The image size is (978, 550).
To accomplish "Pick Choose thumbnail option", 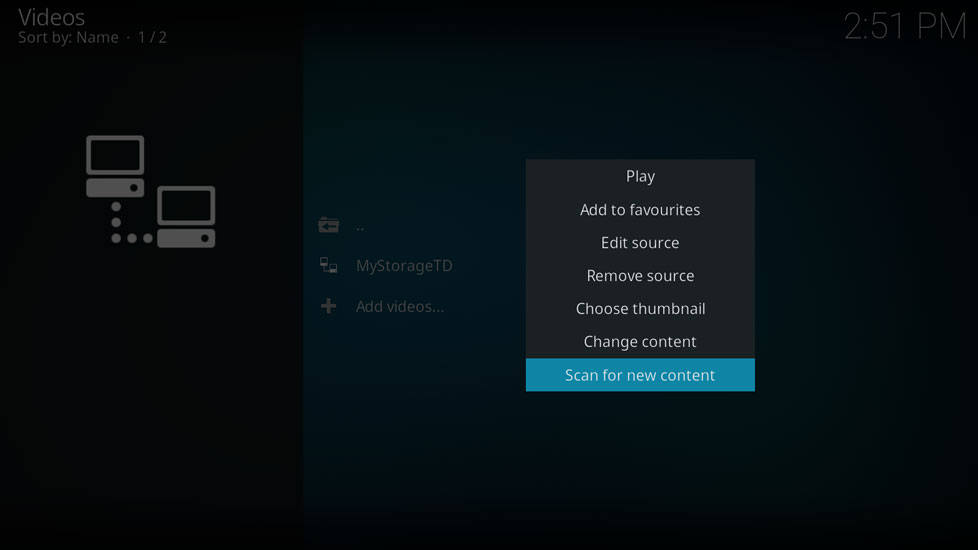I will tap(640, 309).
